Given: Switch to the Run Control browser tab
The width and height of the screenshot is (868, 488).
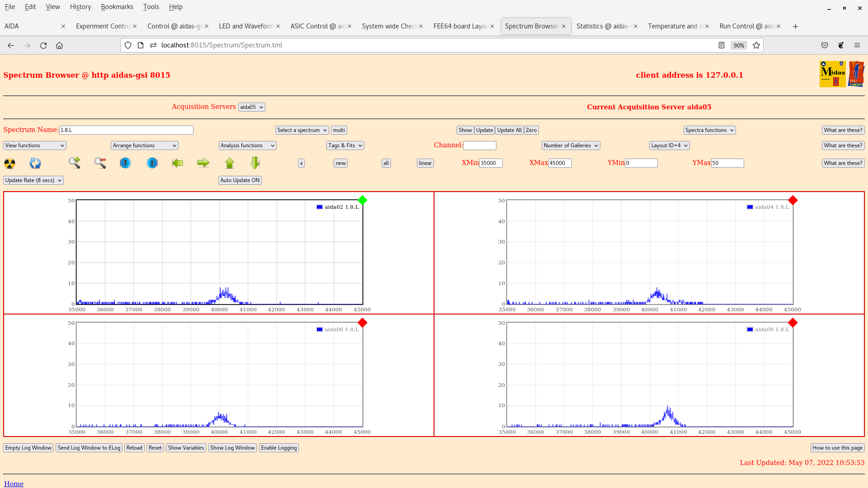Looking at the screenshot, I should pyautogui.click(x=746, y=26).
